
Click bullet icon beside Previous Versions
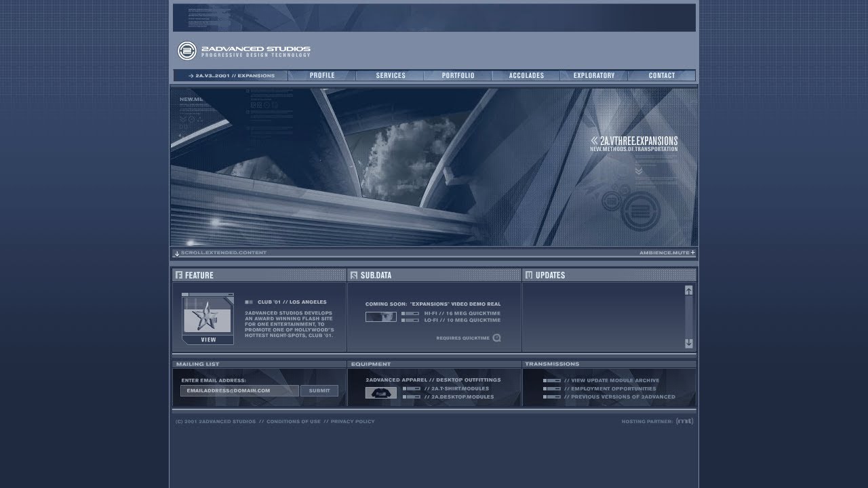tap(551, 396)
